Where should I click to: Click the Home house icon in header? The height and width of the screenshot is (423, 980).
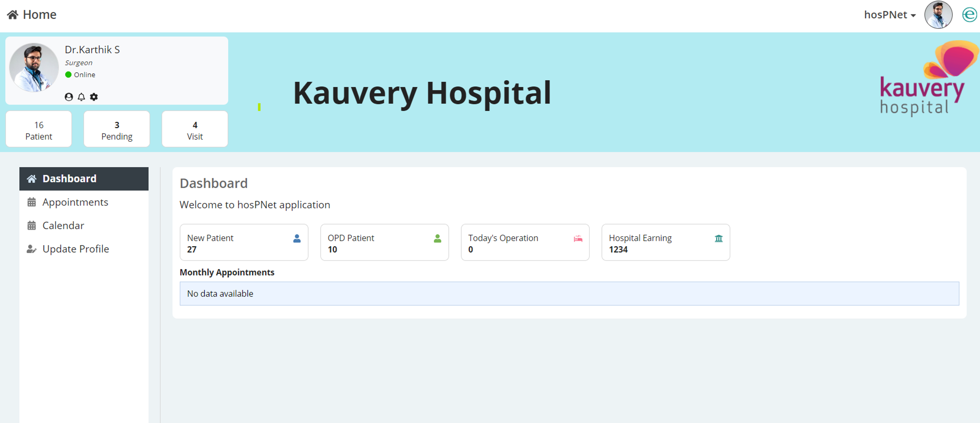[x=13, y=15]
